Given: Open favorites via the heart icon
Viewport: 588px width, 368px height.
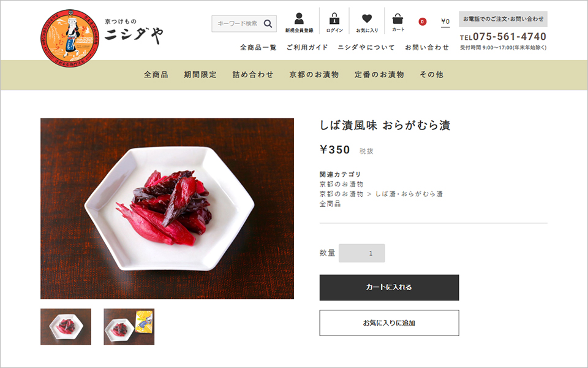Looking at the screenshot, I should (x=367, y=18).
